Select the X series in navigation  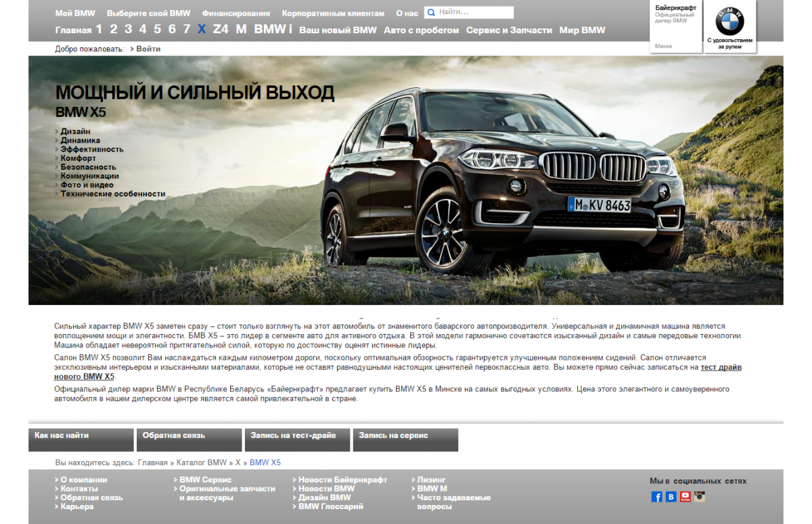click(x=202, y=29)
